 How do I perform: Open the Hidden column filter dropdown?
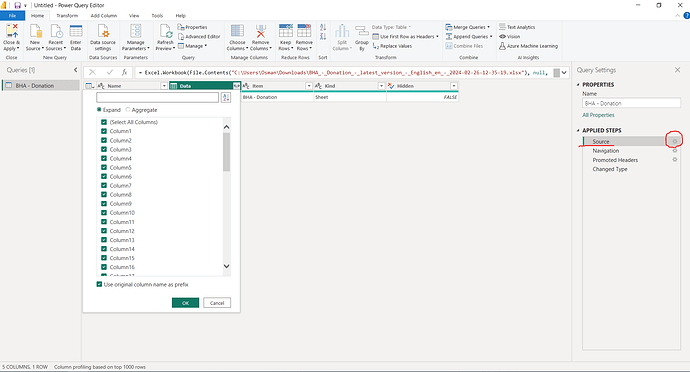coord(454,86)
